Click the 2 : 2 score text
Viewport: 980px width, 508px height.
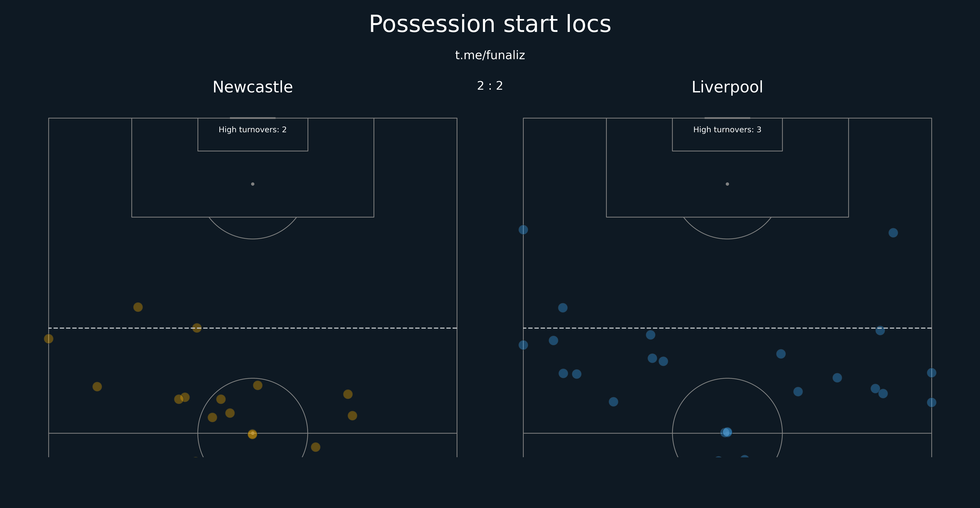click(x=490, y=86)
